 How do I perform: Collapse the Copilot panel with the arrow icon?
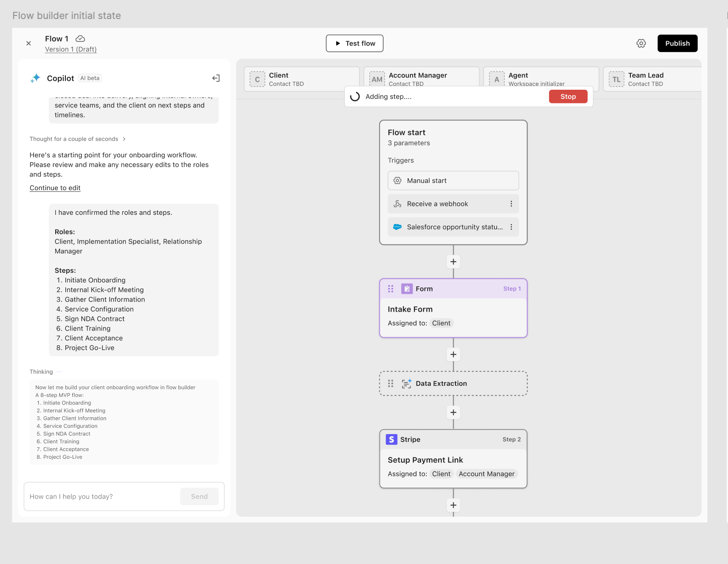point(216,78)
